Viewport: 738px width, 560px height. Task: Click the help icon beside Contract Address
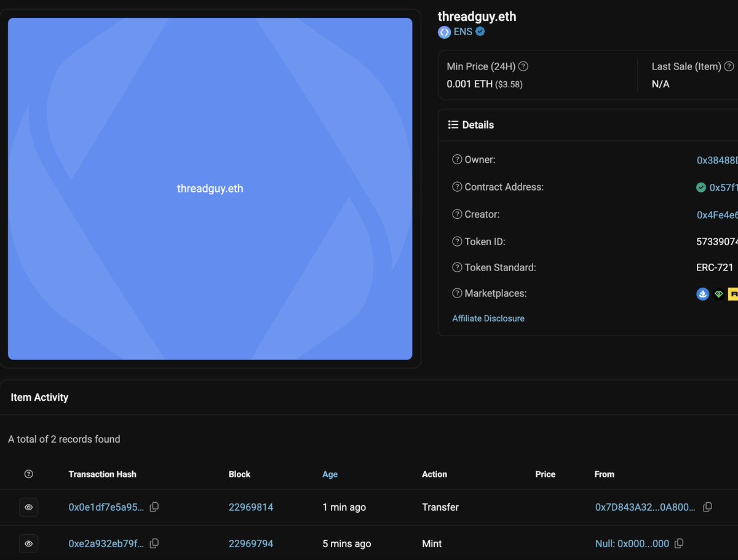point(457,187)
